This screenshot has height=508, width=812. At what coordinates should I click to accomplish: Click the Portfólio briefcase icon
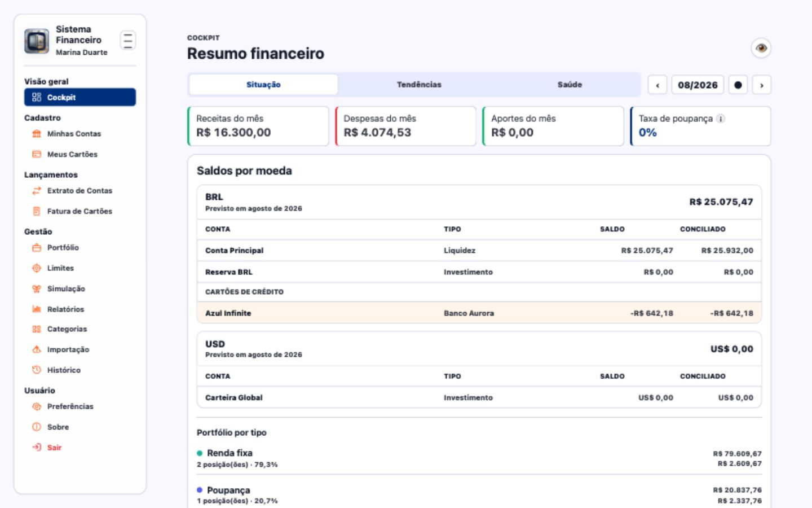[x=37, y=248]
